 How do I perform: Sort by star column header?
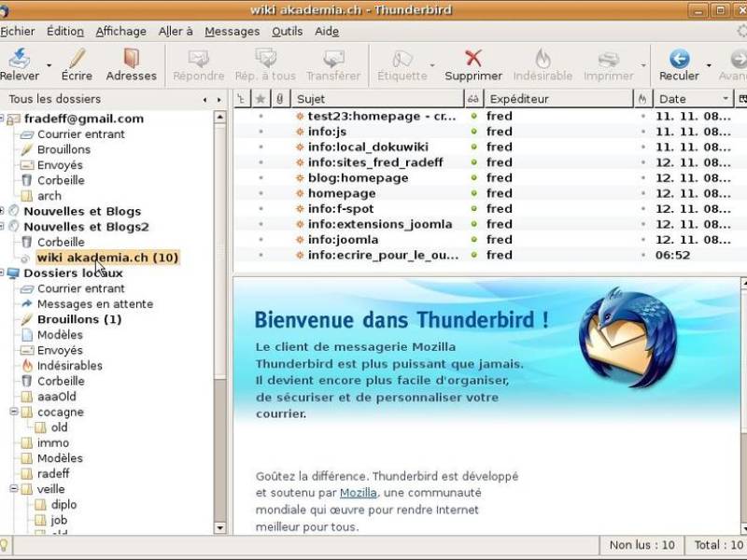261,99
